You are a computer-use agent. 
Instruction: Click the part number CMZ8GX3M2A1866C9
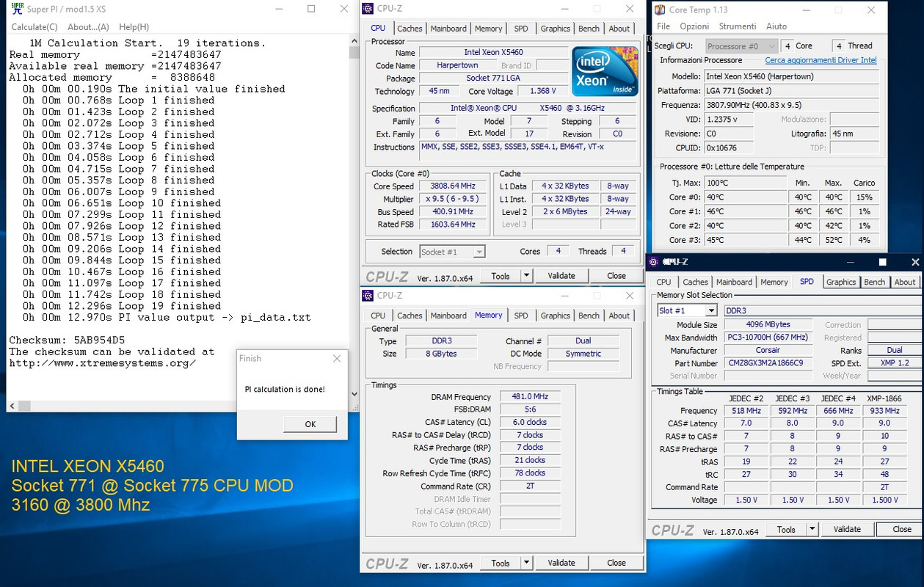point(768,363)
